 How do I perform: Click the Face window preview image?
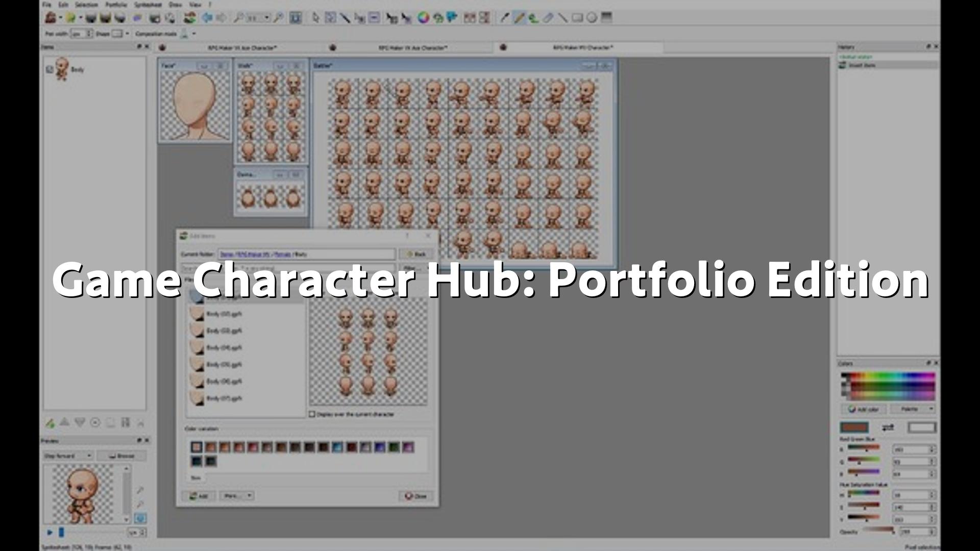[194, 106]
